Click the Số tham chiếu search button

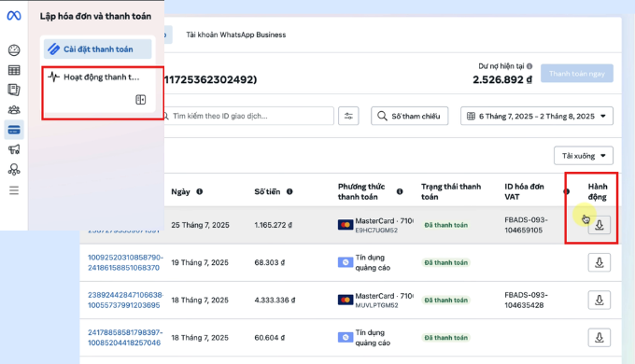tap(409, 117)
